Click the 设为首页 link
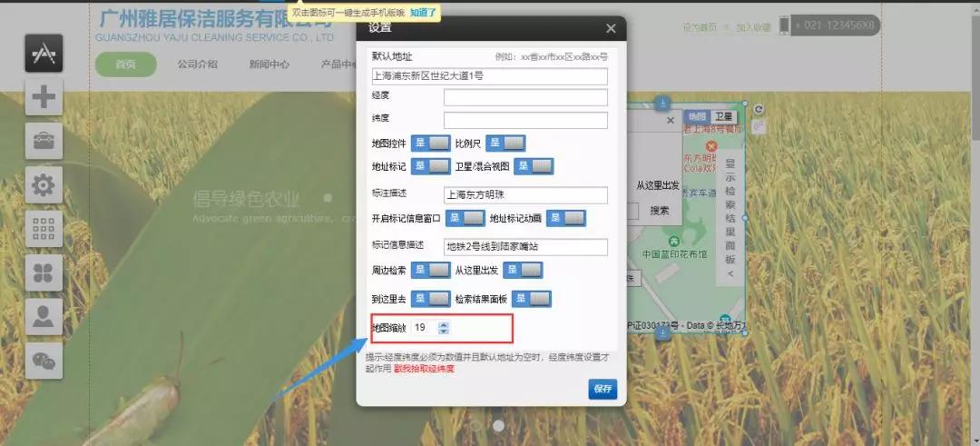 pos(700,27)
